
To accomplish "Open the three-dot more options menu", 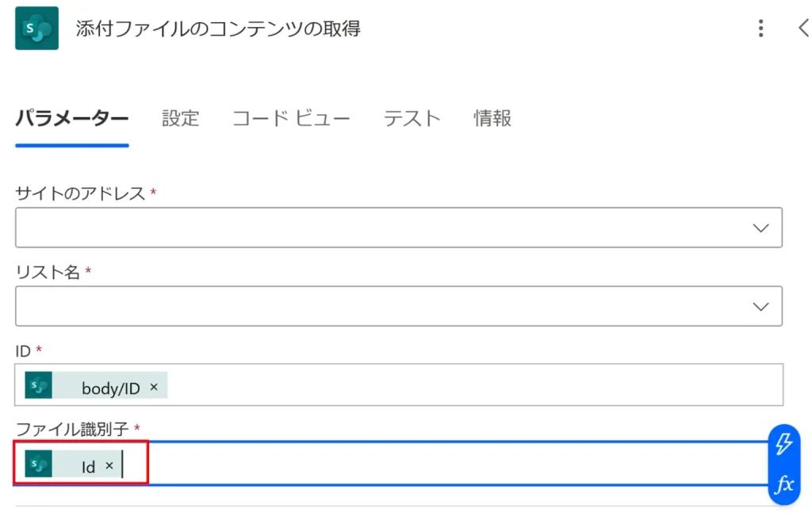I will (760, 29).
